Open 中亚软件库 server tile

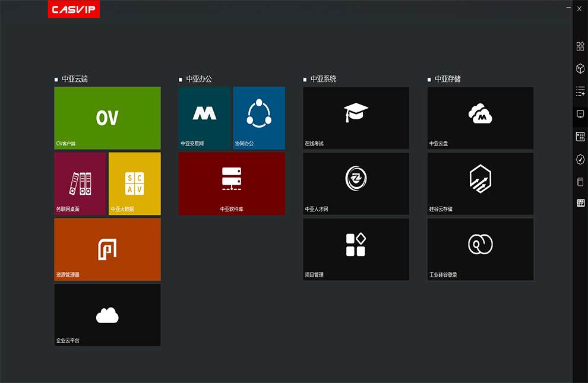232,183
